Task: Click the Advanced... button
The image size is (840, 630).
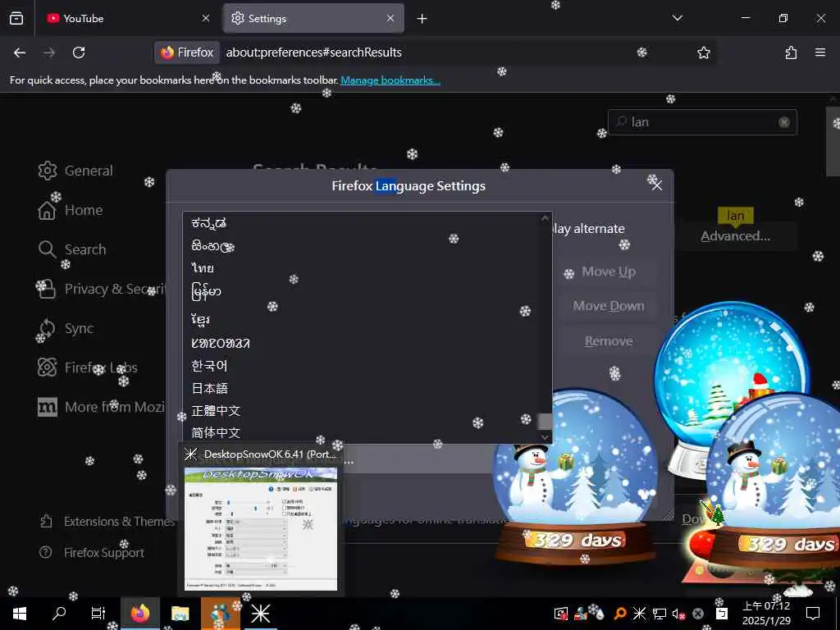Action: [736, 236]
